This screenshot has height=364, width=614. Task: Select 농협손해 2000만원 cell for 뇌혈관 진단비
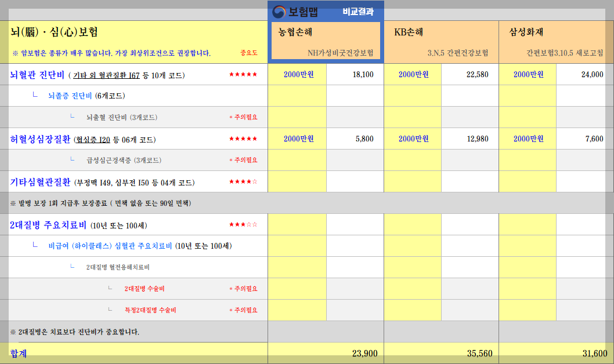pyautogui.click(x=297, y=74)
